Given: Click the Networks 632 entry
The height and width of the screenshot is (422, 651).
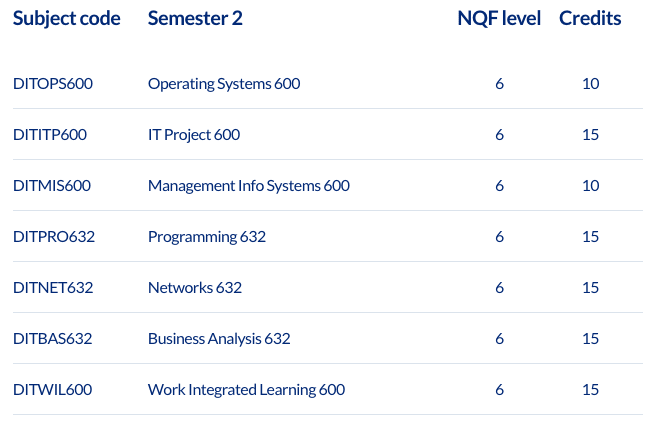Looking at the screenshot, I should [195, 288].
